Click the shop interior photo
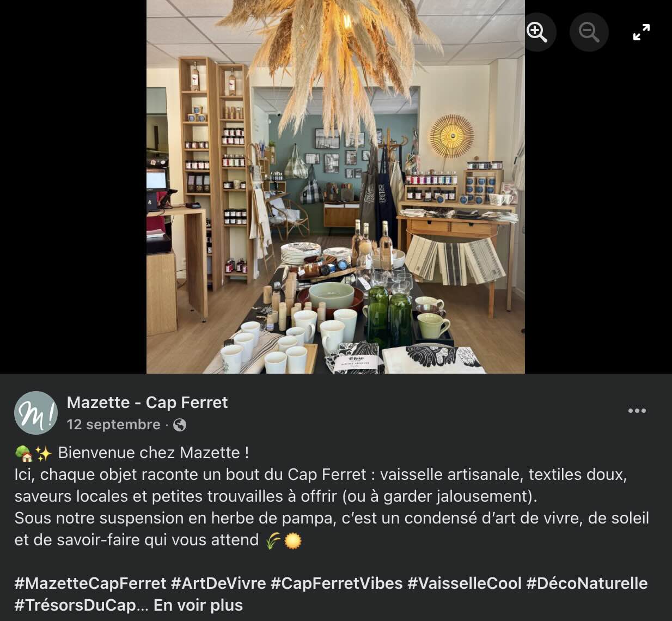672x621 pixels. [x=335, y=187]
